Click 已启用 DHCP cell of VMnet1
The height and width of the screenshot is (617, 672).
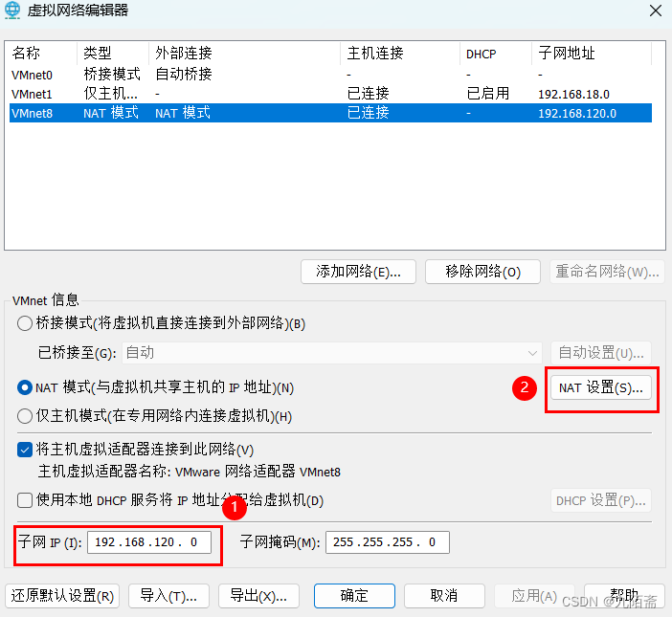pyautogui.click(x=487, y=94)
